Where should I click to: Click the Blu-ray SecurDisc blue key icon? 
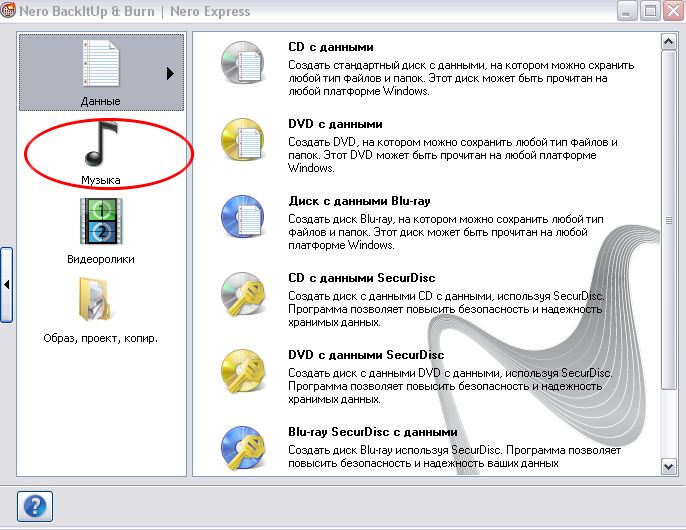(x=243, y=448)
